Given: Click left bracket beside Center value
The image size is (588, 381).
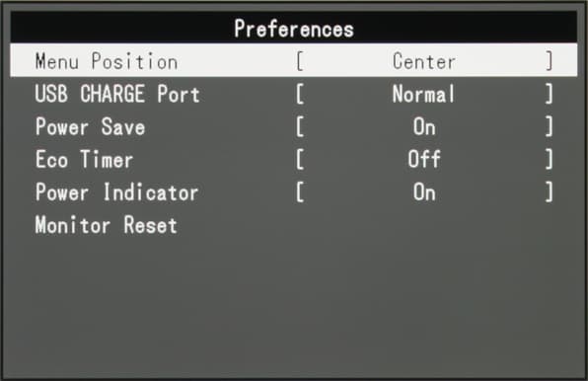Looking at the screenshot, I should click(300, 61).
